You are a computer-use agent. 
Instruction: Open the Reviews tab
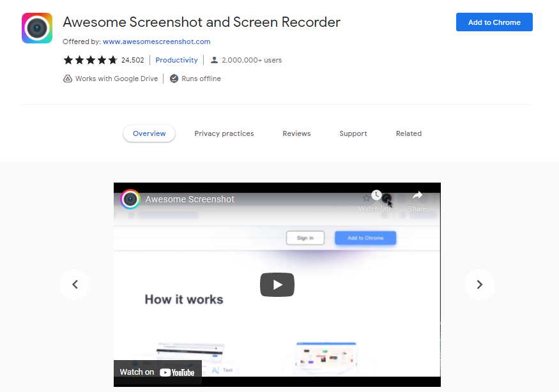(296, 133)
